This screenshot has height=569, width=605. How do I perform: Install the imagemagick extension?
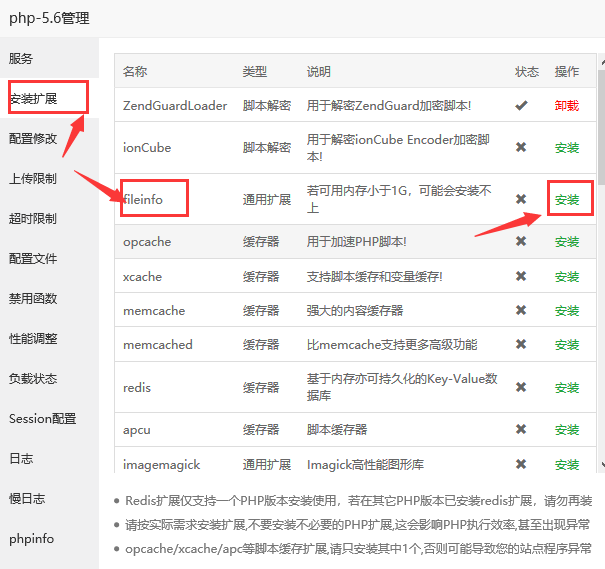tap(567, 464)
